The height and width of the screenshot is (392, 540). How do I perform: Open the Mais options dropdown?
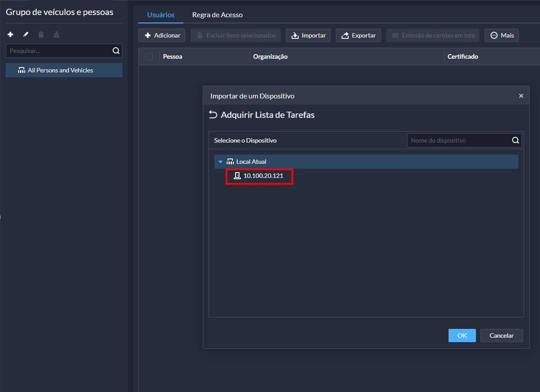pyautogui.click(x=502, y=35)
